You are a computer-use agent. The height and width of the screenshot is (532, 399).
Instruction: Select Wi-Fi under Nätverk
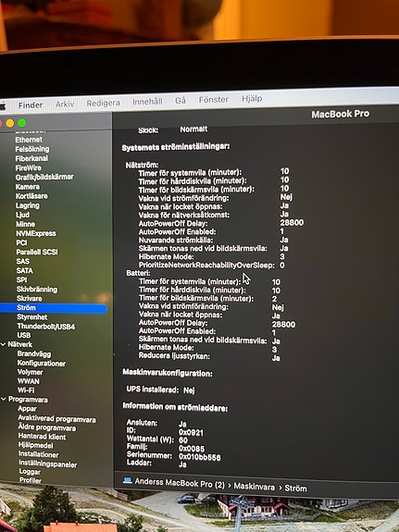coord(26,390)
